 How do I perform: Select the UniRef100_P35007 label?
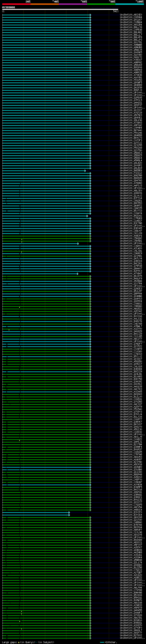click(x=131, y=60)
